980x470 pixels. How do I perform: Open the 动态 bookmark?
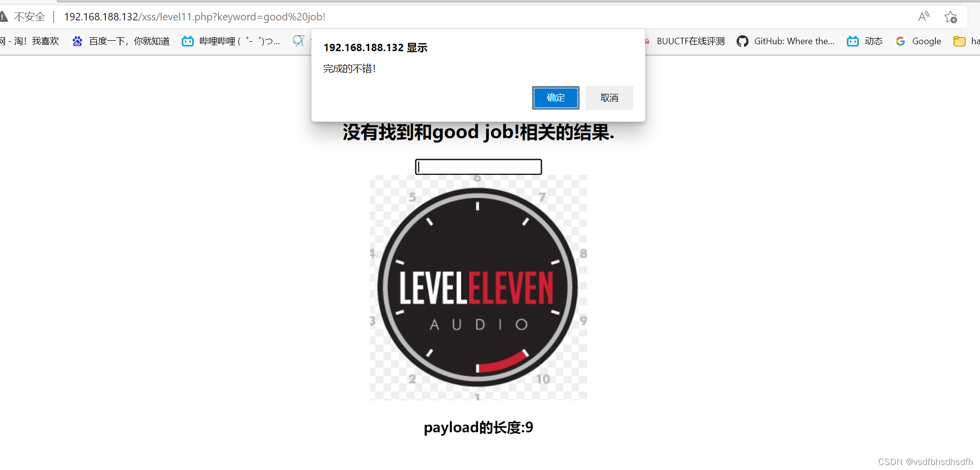(865, 41)
